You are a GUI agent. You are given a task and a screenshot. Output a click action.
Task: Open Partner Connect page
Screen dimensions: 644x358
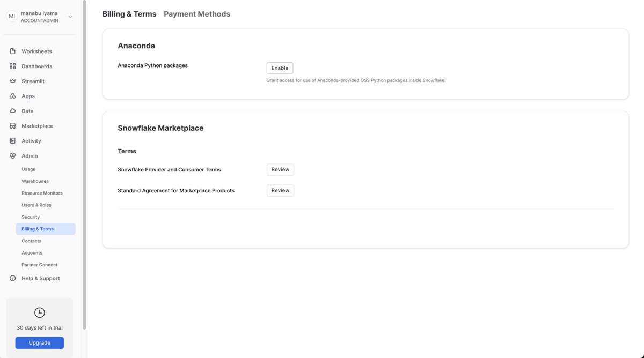pos(39,265)
